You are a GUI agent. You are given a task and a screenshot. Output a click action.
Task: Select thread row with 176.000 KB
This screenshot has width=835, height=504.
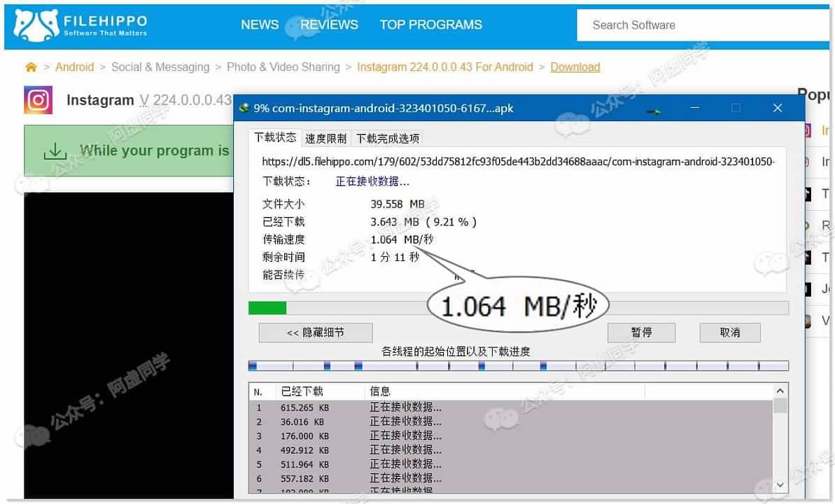tap(511, 436)
